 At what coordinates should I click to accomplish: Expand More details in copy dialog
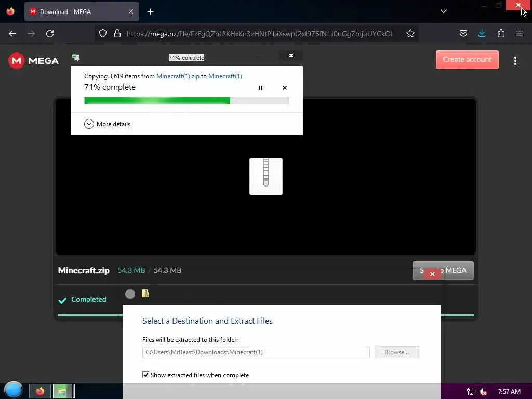[x=107, y=124]
